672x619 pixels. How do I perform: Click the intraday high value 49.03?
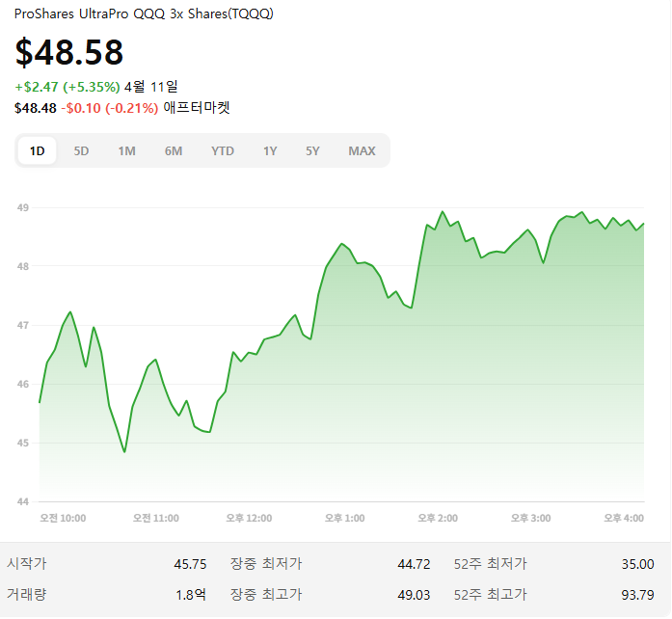414,596
